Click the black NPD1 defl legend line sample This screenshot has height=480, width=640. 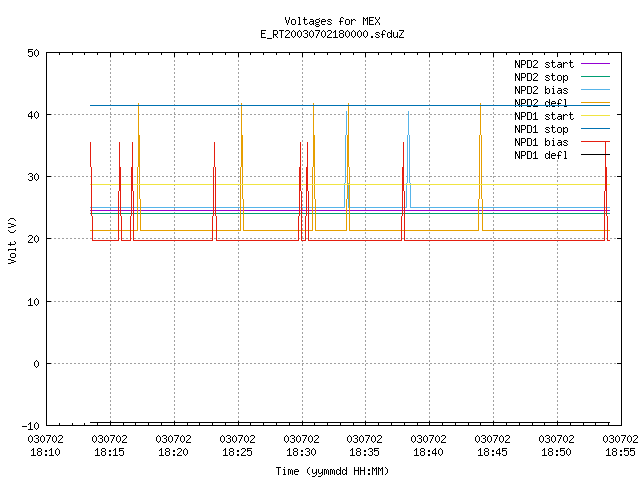pos(595,155)
